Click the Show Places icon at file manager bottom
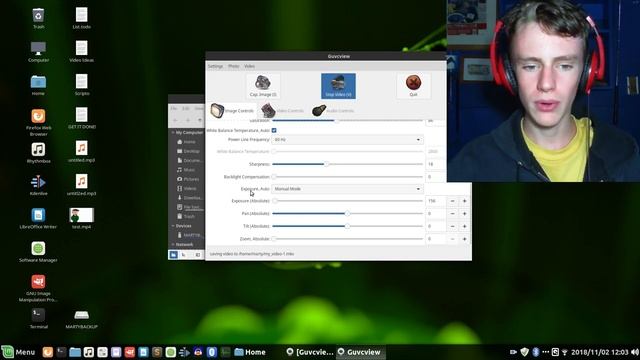This screenshot has width=640, height=360. point(173,255)
